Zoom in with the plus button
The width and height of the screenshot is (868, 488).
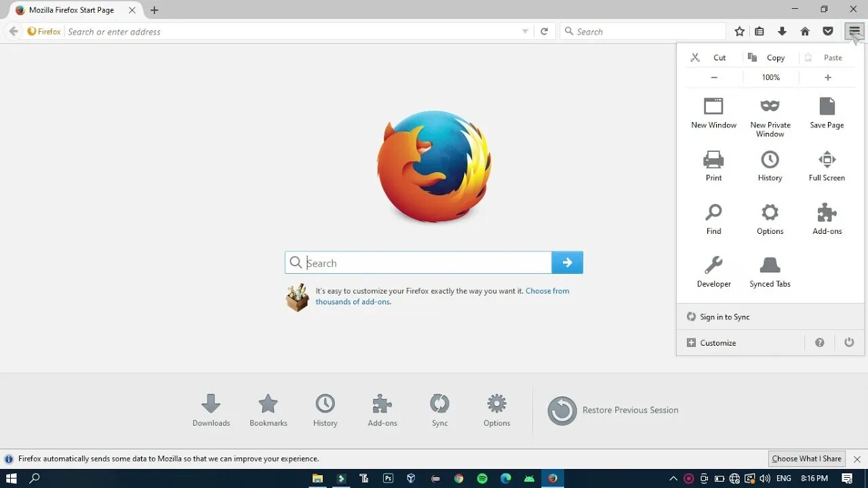(x=827, y=77)
